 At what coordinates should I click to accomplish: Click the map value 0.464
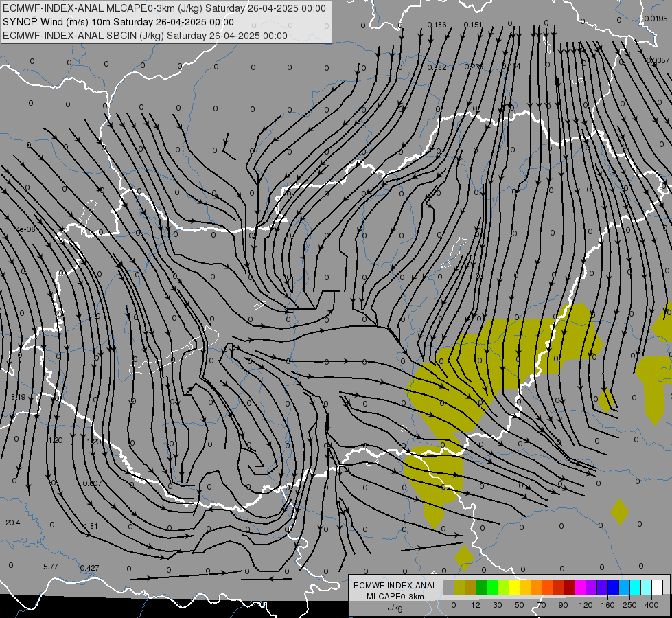coord(511,66)
